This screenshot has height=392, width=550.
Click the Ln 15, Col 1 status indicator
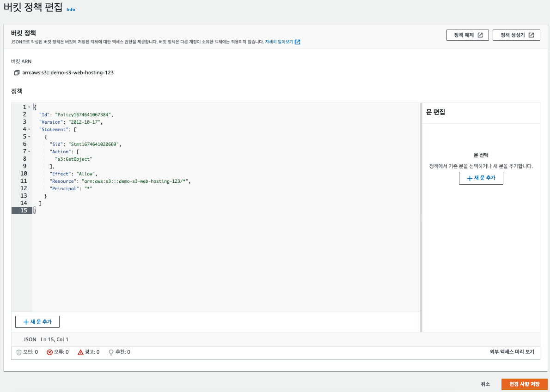55,339
